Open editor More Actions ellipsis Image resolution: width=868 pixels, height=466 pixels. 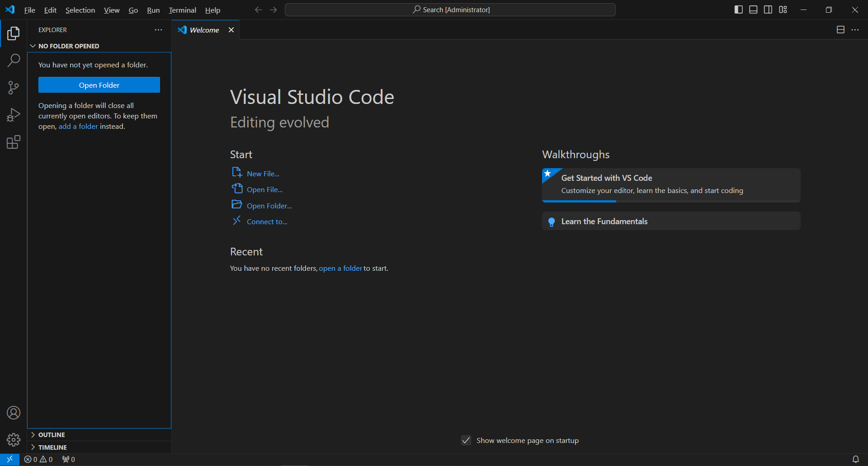(855, 30)
